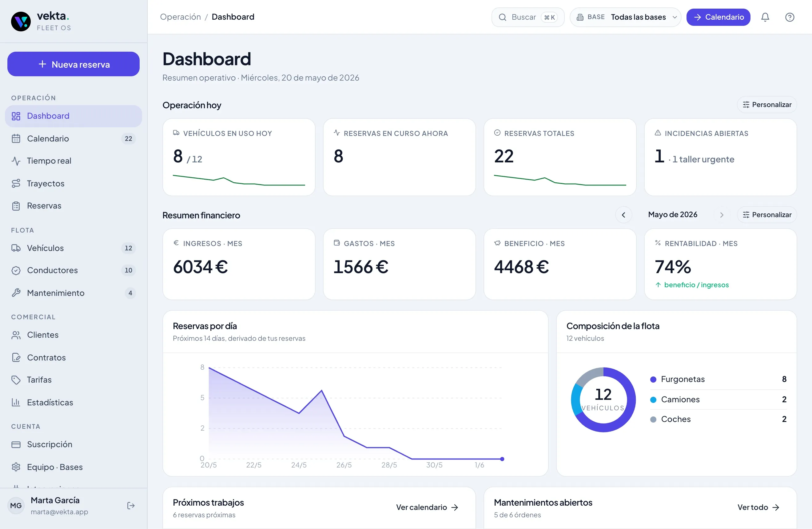The image size is (812, 529).
Task: Select Clientes in the sidebar menu
Action: point(73,335)
